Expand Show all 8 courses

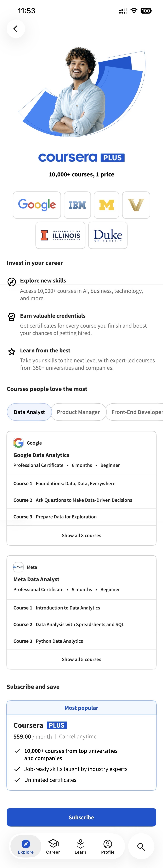81,535
